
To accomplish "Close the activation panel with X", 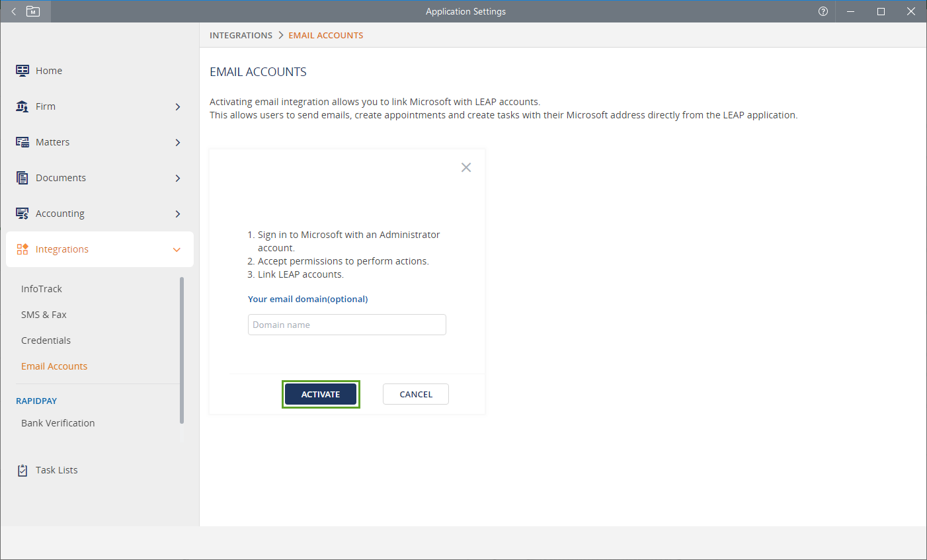I will (x=466, y=167).
